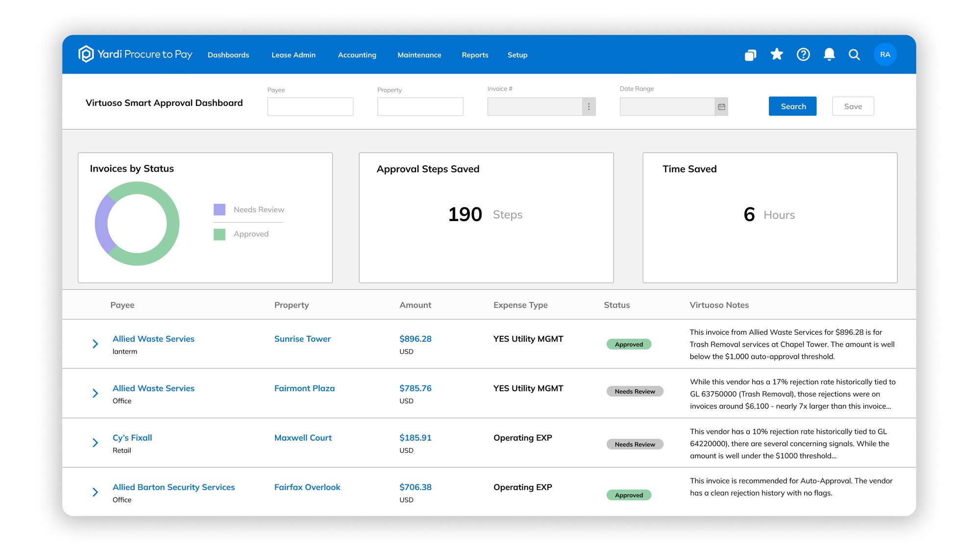Open Allied Waste Servies Office payee link

tap(153, 388)
